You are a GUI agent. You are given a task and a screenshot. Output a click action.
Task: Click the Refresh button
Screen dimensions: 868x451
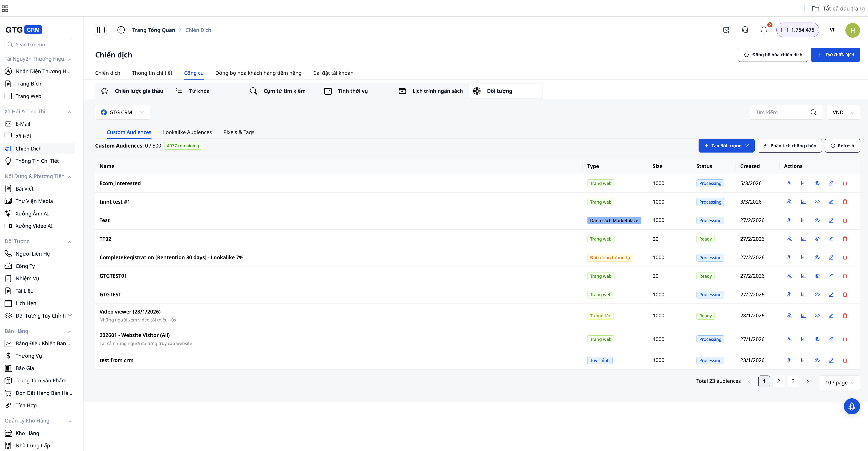click(x=842, y=146)
